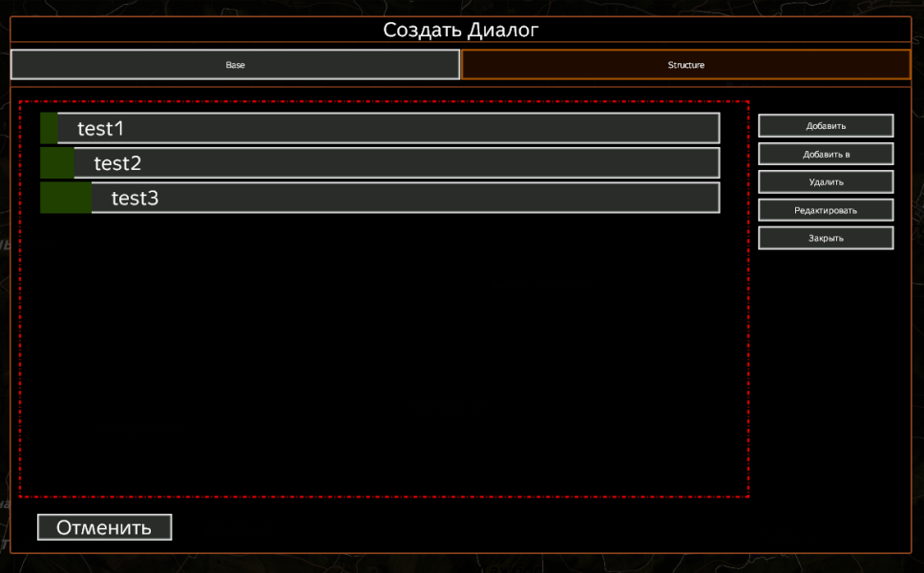Viewport: 924px width, 573px height.
Task: Click green indent block beside test2
Action: coord(57,163)
